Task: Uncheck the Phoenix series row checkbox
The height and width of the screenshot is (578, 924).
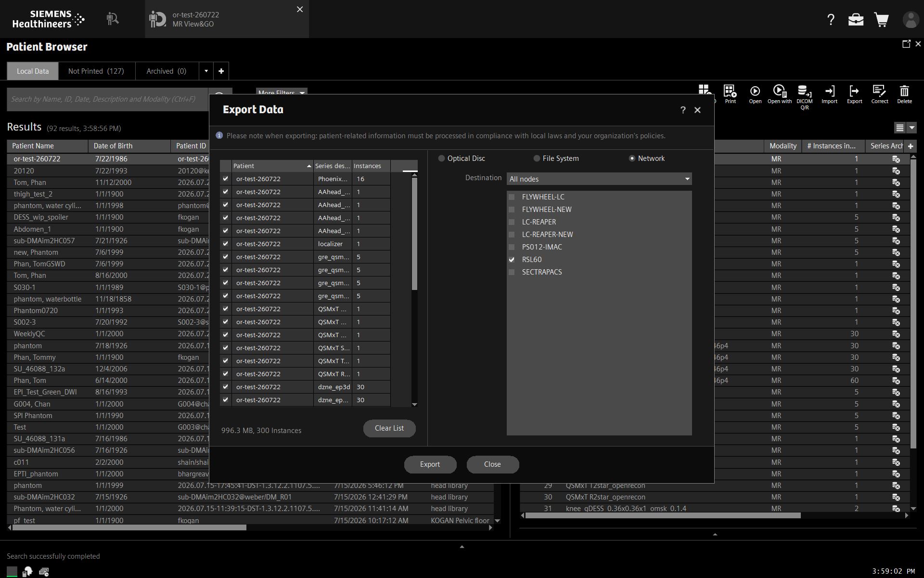Action: point(225,179)
